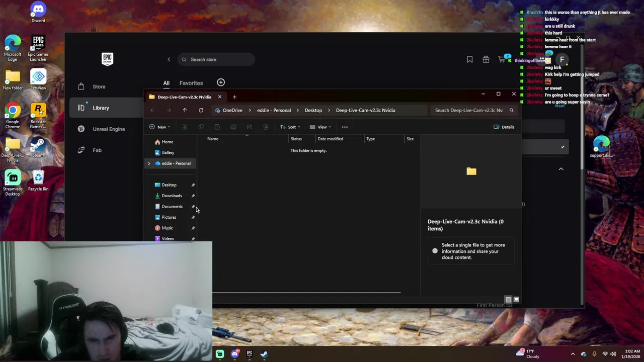Image resolution: width=644 pixels, height=362 pixels.
Task: Go up one folder in Explorer
Action: click(x=185, y=110)
